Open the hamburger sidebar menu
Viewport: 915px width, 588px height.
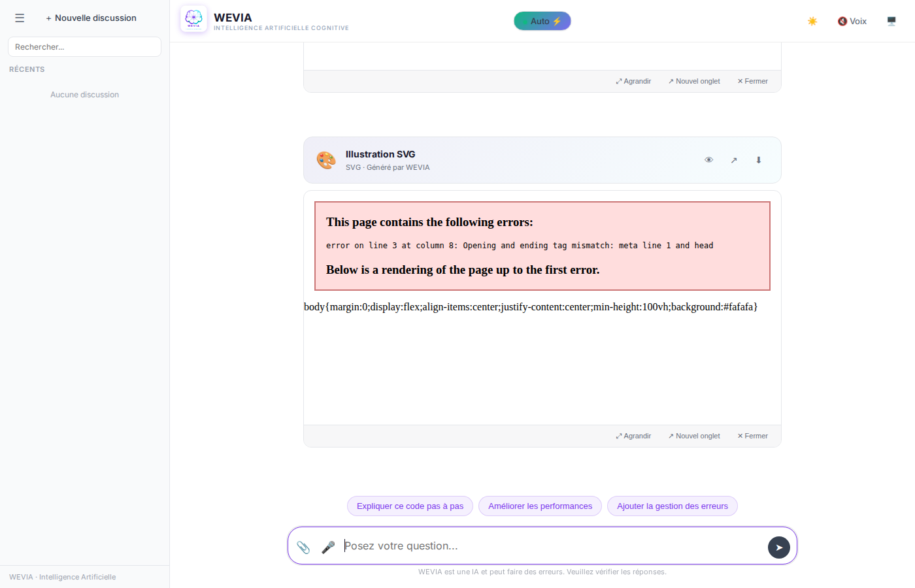click(20, 18)
